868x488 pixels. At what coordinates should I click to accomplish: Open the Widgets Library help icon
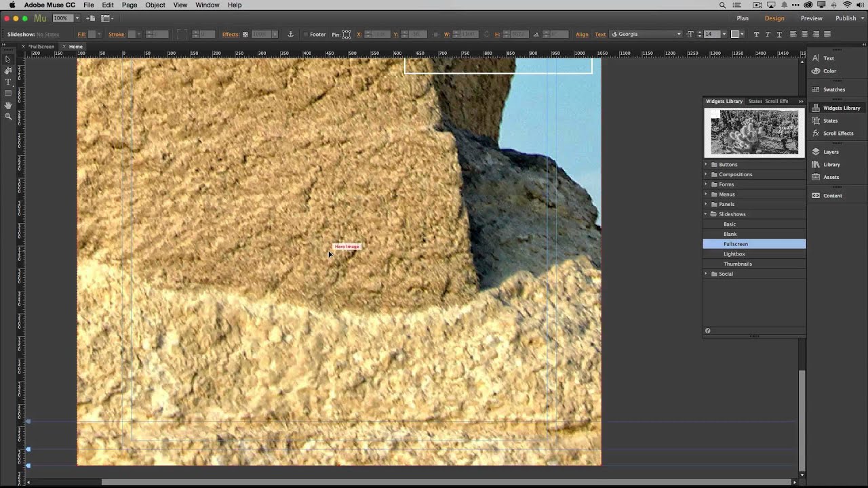click(x=707, y=331)
